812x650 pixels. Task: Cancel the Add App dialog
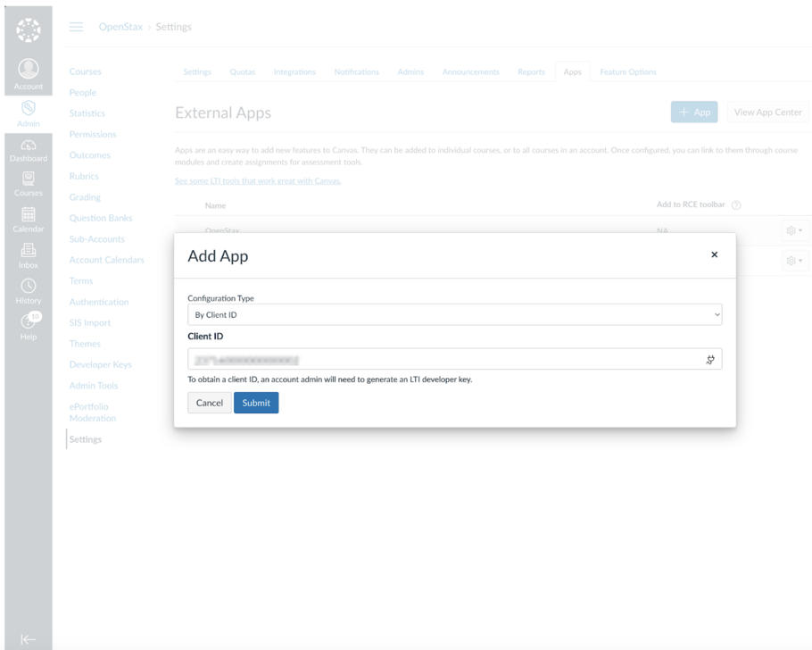(209, 403)
